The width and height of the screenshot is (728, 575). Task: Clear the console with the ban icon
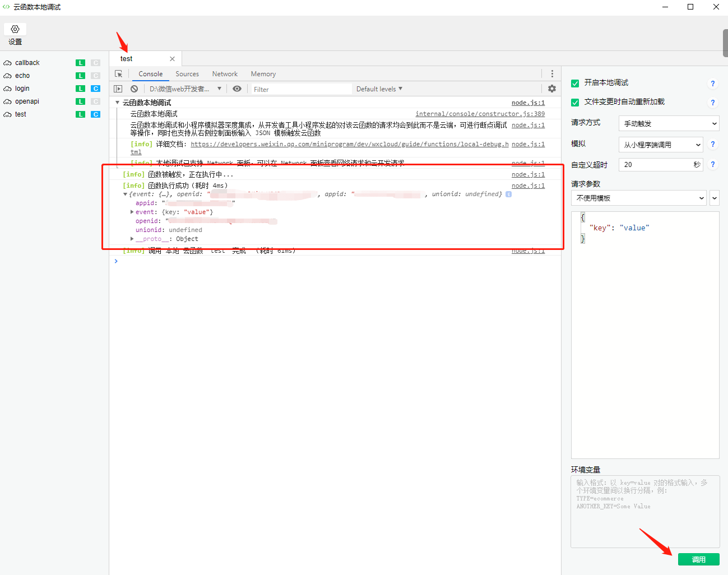click(134, 89)
